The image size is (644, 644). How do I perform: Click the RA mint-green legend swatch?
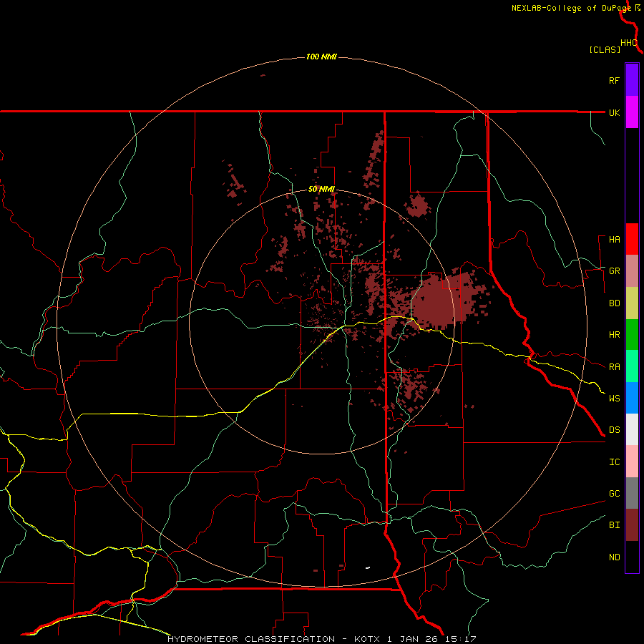(632, 366)
